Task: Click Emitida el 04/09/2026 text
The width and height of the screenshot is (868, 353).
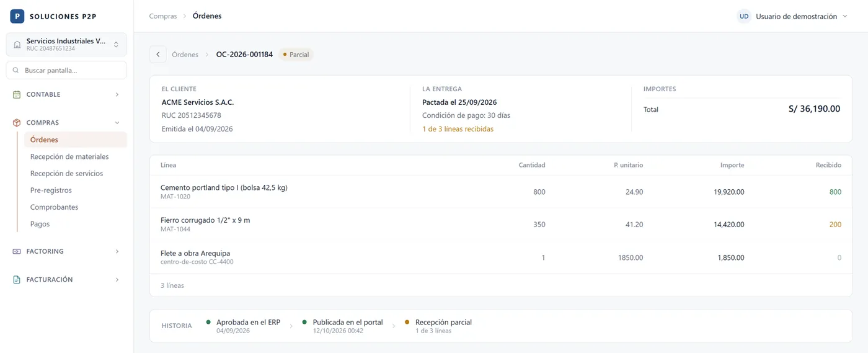Action: [197, 129]
